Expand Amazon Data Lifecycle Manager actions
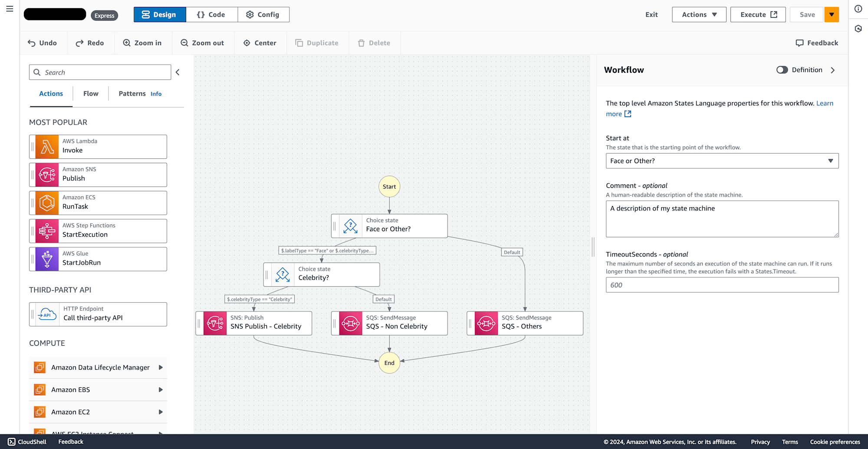The width and height of the screenshot is (868, 449). coord(161,367)
